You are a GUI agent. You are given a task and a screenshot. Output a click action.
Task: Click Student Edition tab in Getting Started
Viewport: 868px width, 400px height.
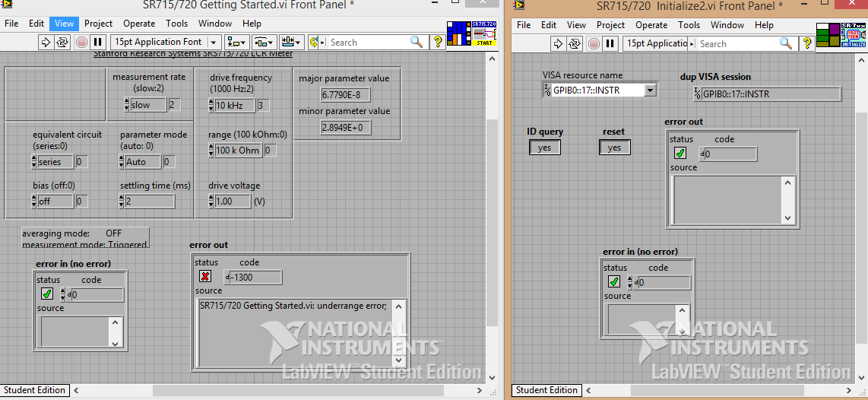(35, 390)
